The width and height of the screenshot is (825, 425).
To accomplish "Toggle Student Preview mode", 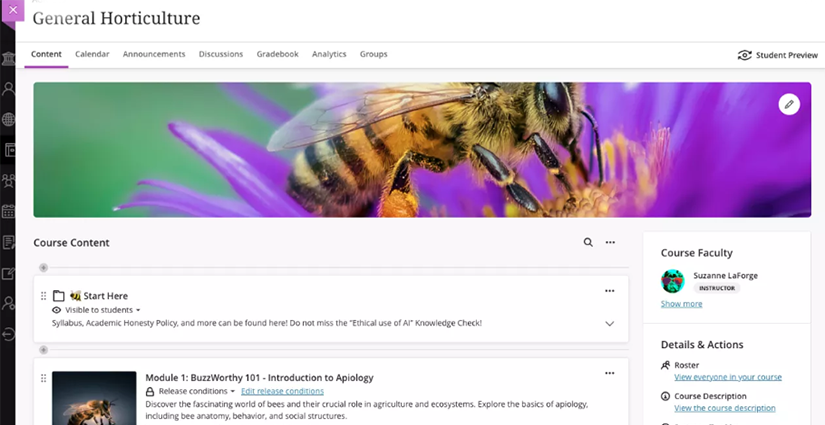I will tap(777, 55).
